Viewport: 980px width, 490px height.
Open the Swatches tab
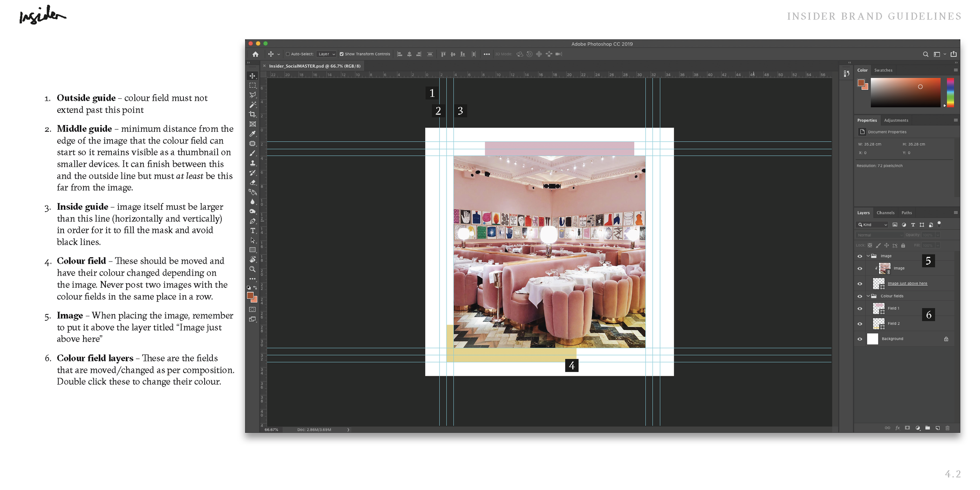coord(883,70)
